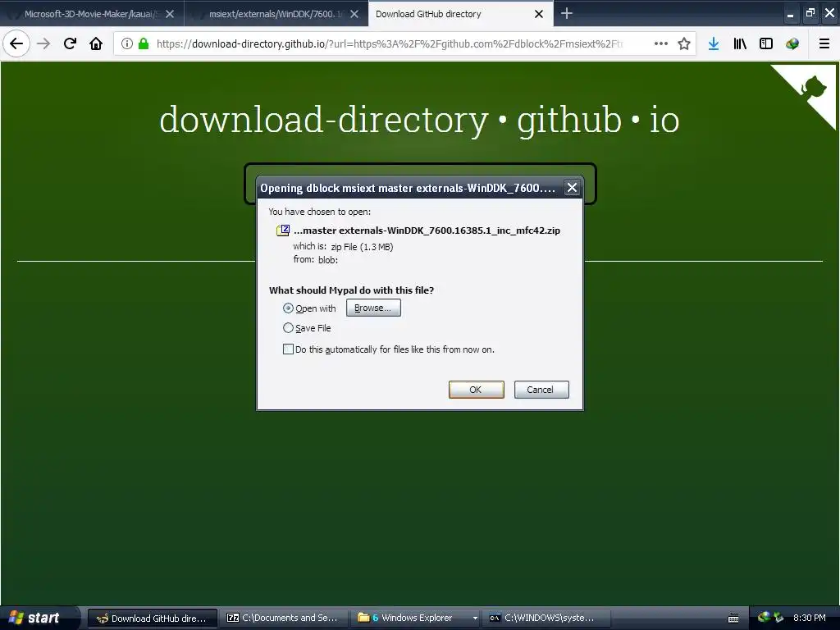This screenshot has height=630, width=840.
Task: Switch to Download GitHub dire taskbar item
Action: (153, 618)
